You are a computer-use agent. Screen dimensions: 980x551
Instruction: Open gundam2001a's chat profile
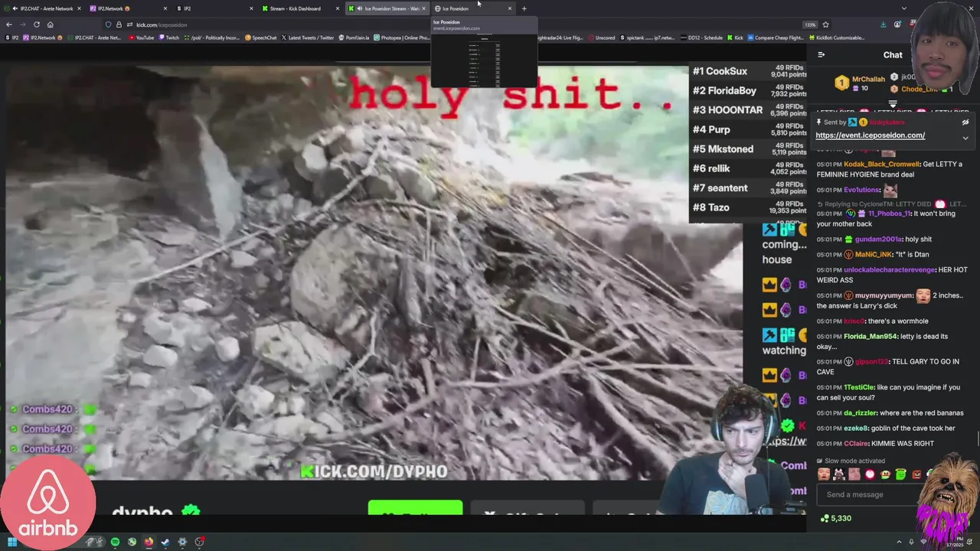pyautogui.click(x=878, y=240)
